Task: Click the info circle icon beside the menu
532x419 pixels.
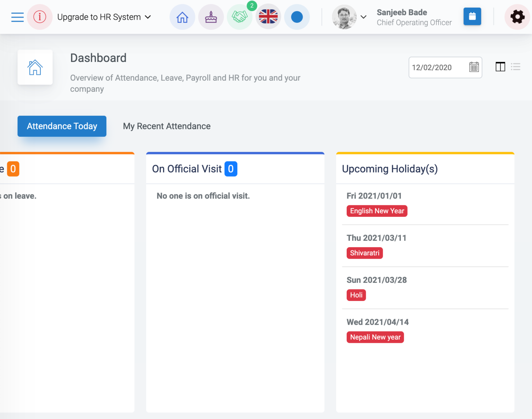Action: click(x=40, y=17)
